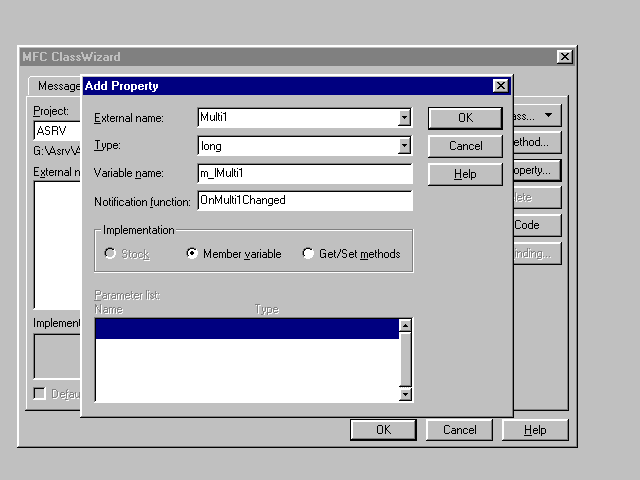This screenshot has width=640, height=480.
Task: Select the Member variable radio button
Action: click(x=192, y=254)
